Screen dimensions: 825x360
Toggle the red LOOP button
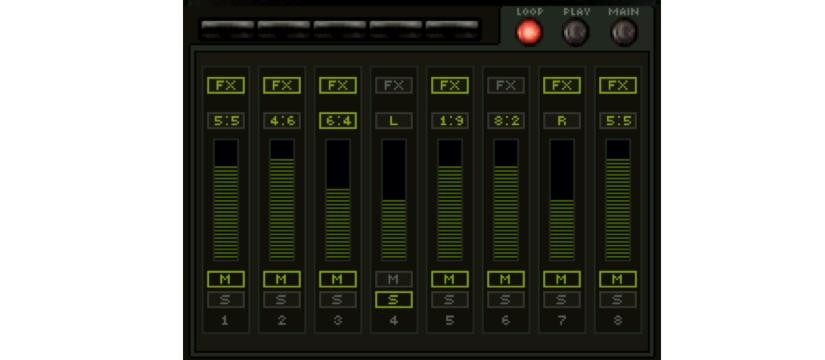tap(529, 33)
